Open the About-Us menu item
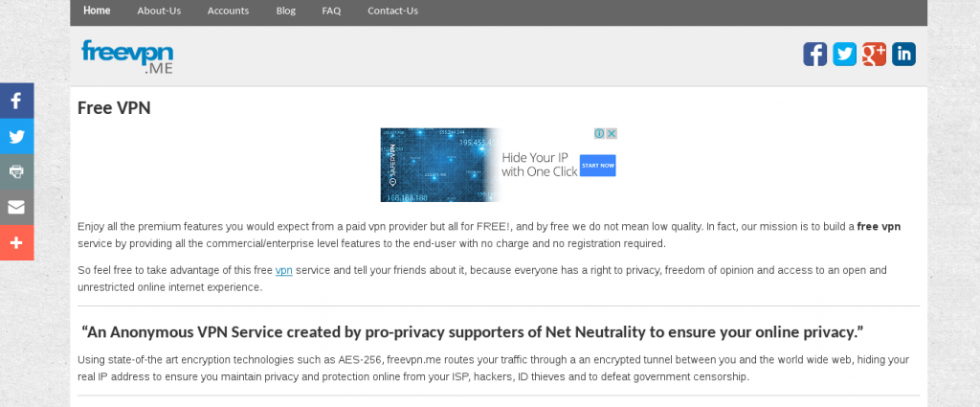The image size is (980, 407). pyautogui.click(x=159, y=11)
